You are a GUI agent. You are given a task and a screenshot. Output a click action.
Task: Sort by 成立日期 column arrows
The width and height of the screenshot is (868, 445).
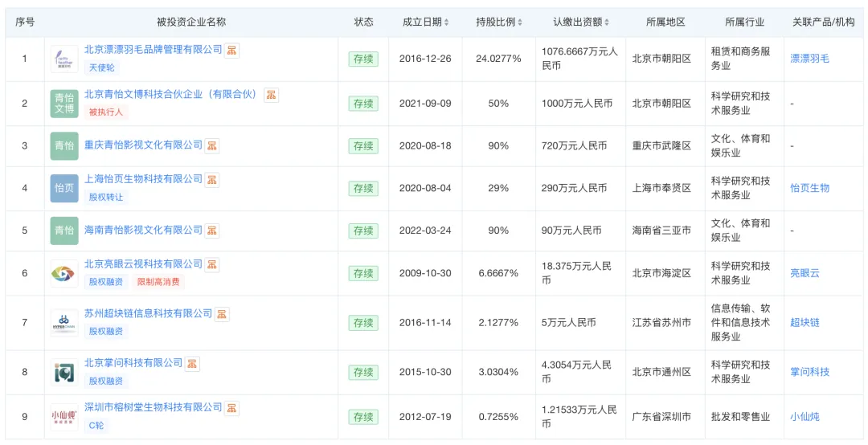(446, 22)
